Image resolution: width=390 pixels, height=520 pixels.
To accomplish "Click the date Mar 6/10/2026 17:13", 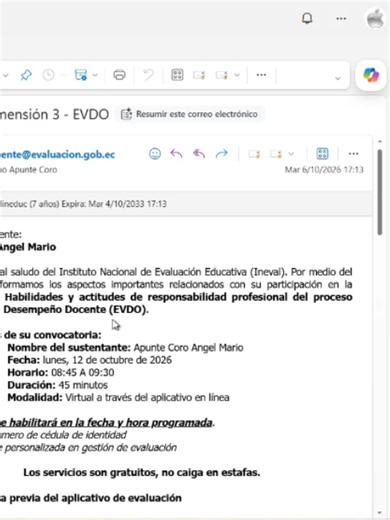I will coord(324,170).
